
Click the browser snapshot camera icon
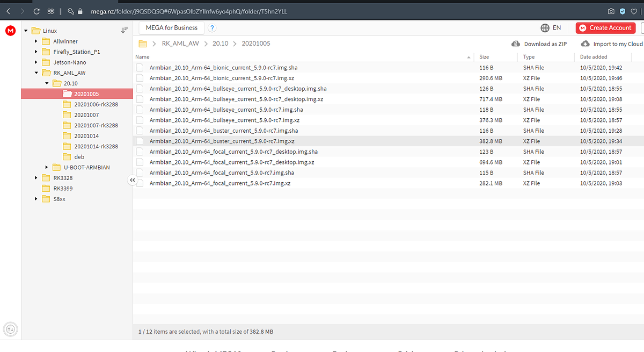611,11
